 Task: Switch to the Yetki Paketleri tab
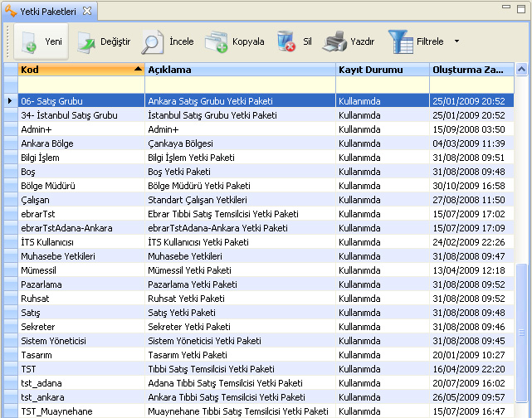point(48,12)
